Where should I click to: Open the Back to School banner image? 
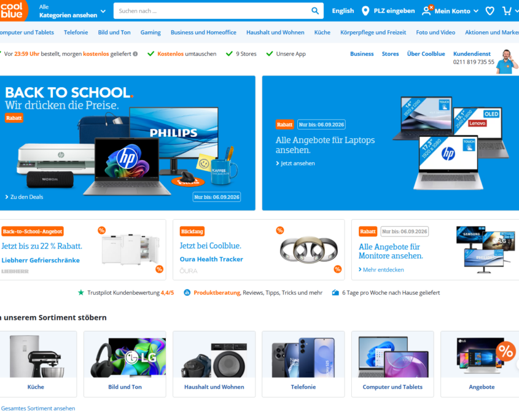[x=127, y=143]
